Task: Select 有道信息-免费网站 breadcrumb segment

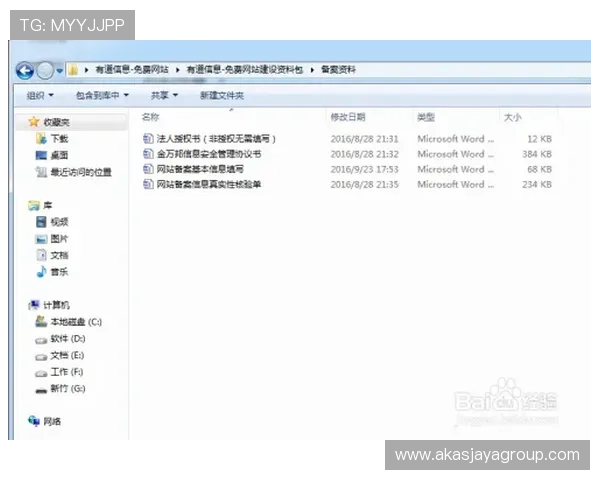Action: pos(132,70)
